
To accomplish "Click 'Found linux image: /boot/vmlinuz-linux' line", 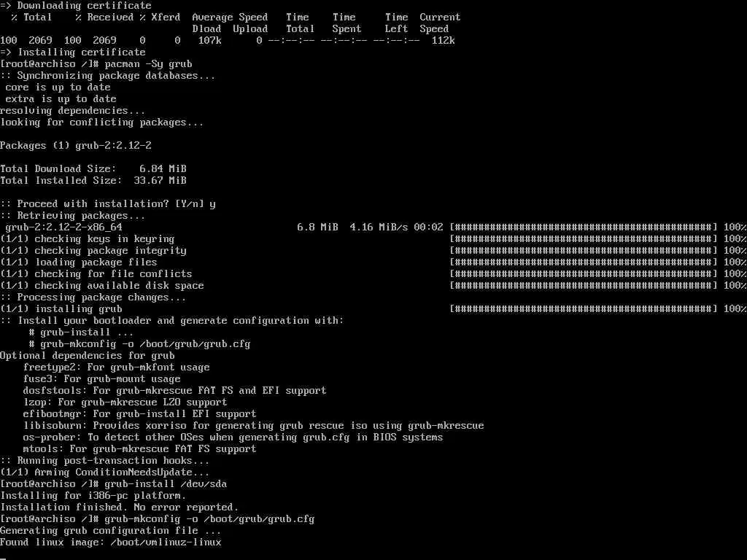I will click(x=111, y=542).
